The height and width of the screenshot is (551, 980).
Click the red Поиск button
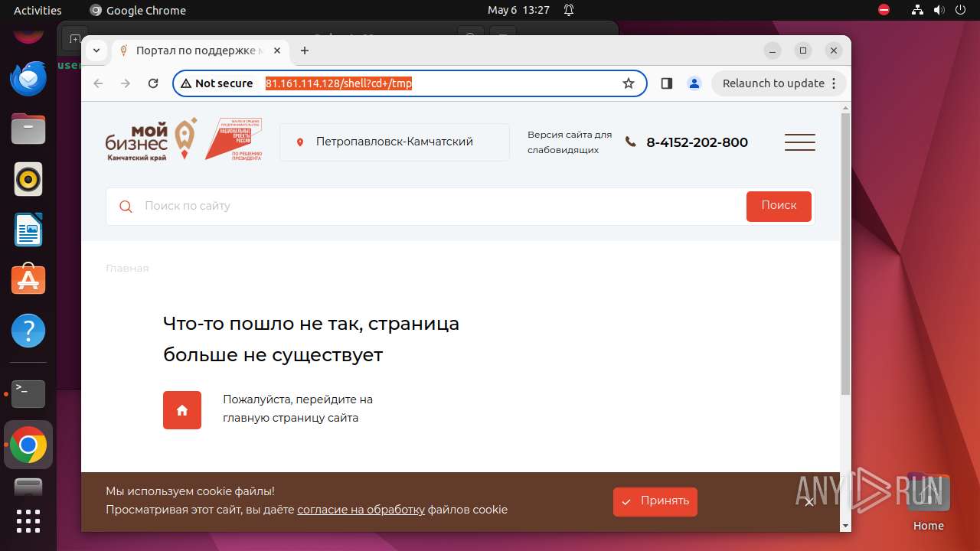coord(779,206)
